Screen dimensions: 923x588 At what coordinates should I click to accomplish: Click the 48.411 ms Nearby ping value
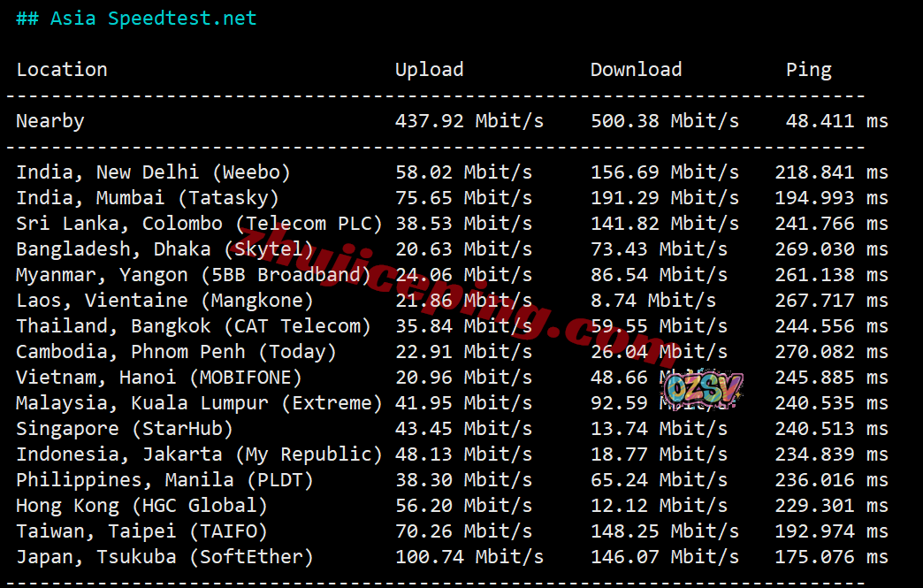(836, 121)
